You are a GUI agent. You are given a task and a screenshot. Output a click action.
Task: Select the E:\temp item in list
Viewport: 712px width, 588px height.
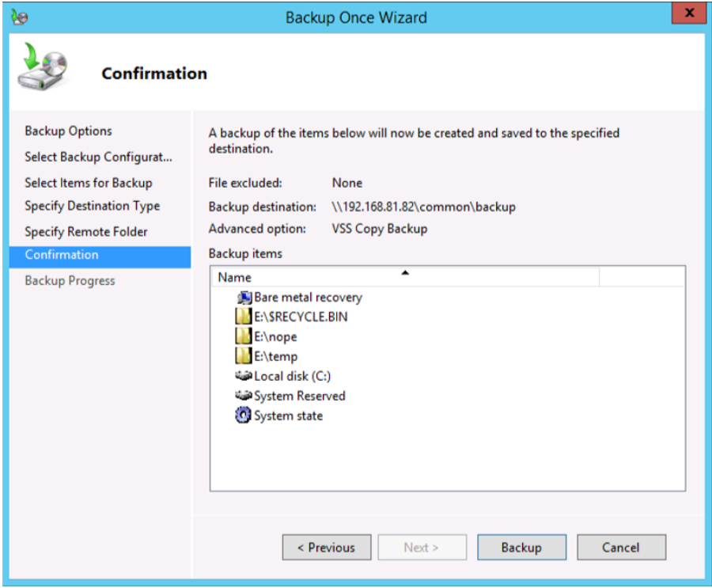275,357
